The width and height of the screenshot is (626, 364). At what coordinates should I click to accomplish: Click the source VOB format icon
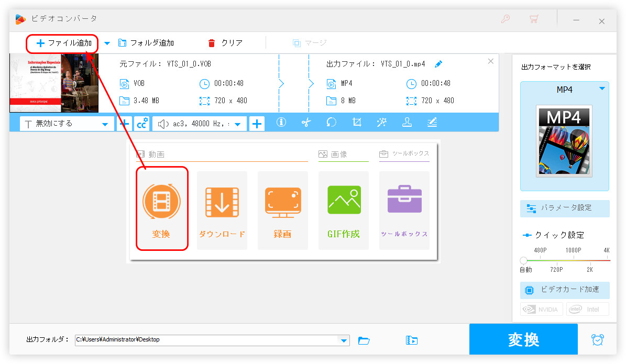[x=124, y=84]
